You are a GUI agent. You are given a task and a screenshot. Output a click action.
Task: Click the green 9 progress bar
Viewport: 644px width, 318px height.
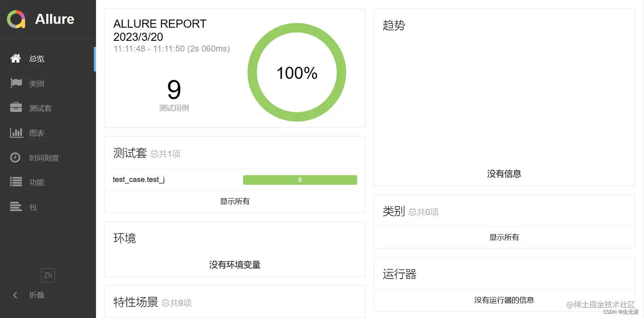pyautogui.click(x=300, y=180)
